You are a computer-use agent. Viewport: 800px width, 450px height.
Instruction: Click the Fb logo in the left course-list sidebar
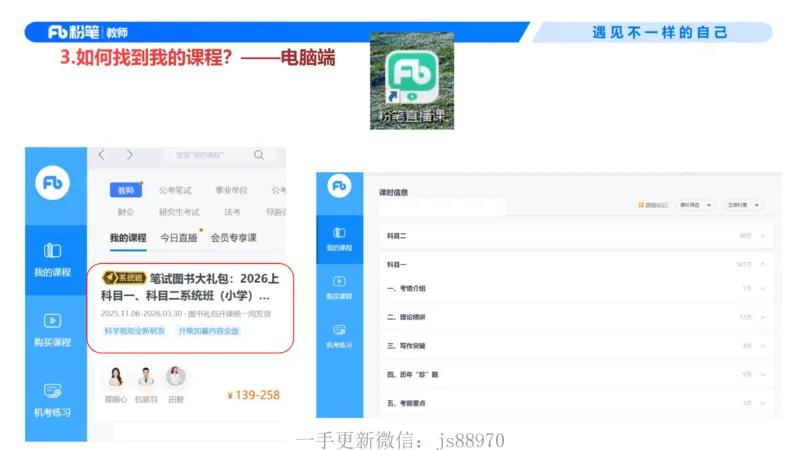pos(53,183)
